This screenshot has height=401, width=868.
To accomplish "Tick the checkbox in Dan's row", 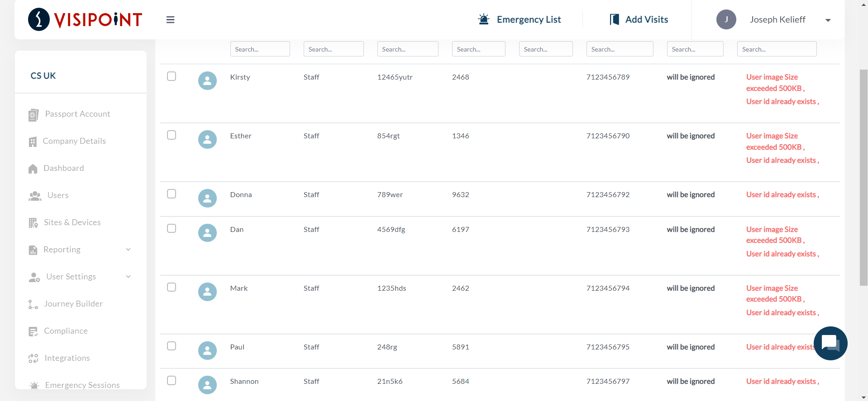I will pos(172,228).
